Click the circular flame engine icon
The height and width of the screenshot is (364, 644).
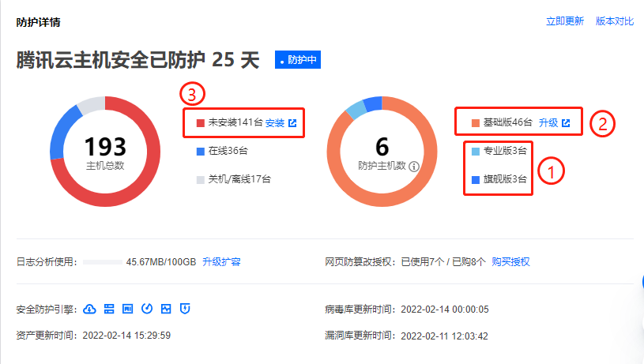coord(147,309)
